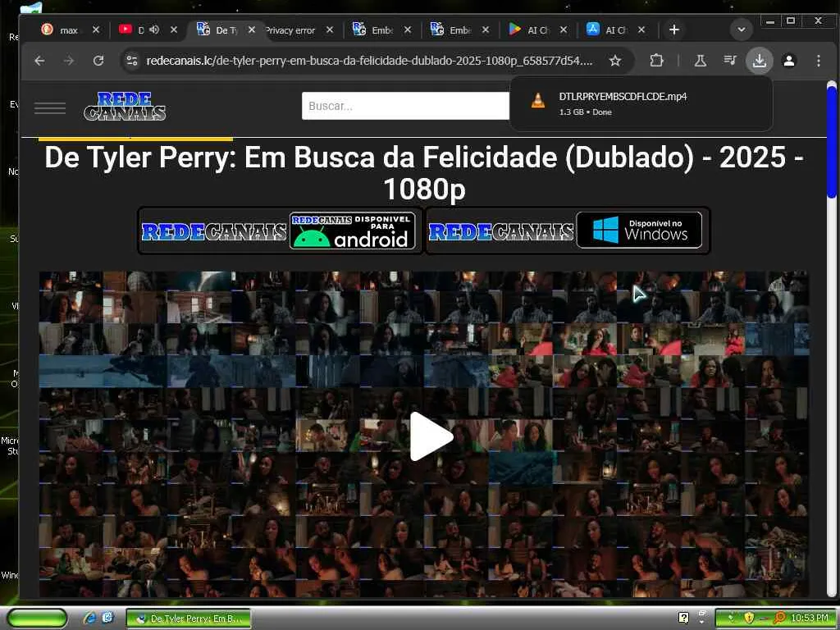Close the 'max' tab
The width and height of the screenshot is (840, 630).
96,30
